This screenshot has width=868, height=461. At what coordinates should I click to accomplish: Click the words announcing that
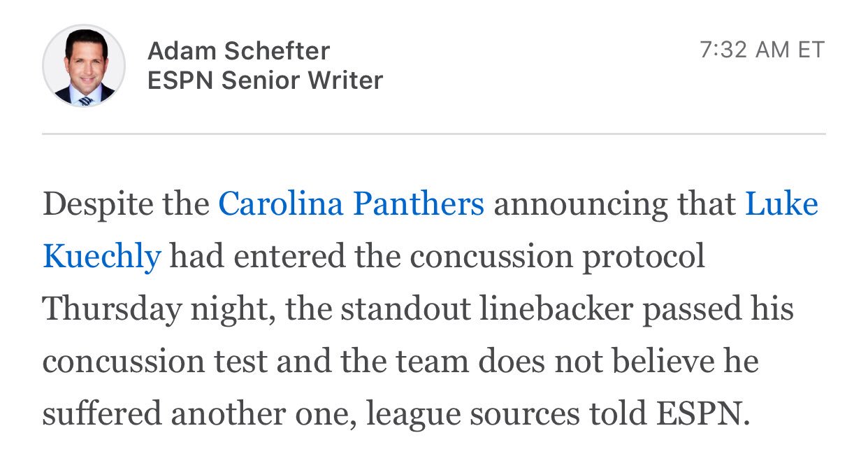614,204
